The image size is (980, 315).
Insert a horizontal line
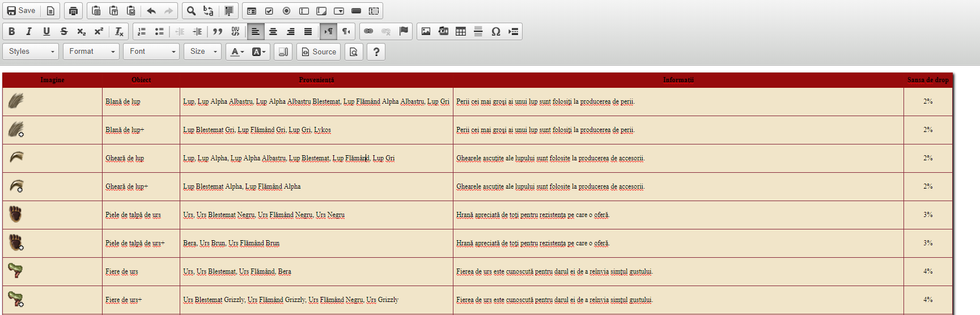(478, 31)
